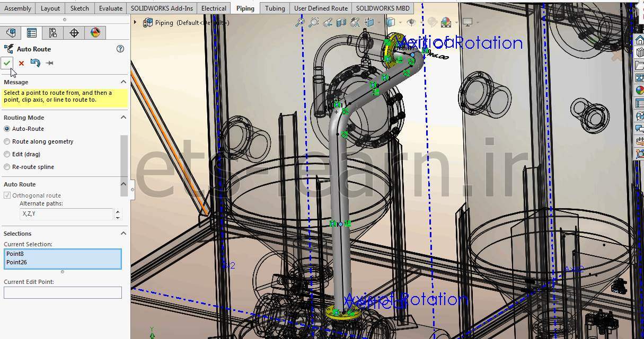The image size is (644, 339).
Task: Open Custom Properties in task pane
Action: click(639, 103)
